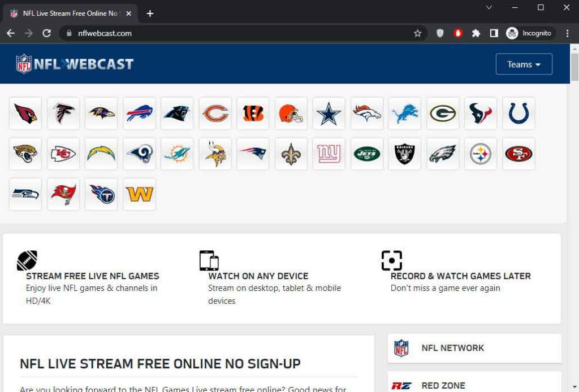Open the New England Patriots page
The width and height of the screenshot is (579, 392).
(253, 154)
